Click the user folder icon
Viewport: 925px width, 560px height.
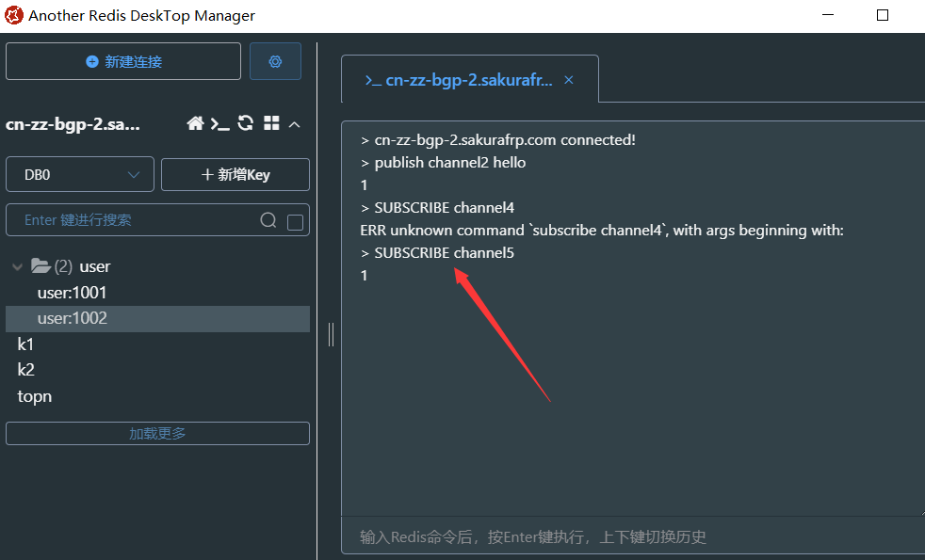click(41, 266)
